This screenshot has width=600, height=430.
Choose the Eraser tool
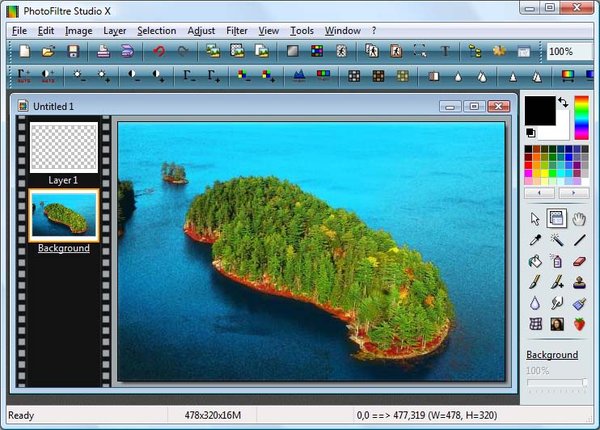click(x=579, y=261)
